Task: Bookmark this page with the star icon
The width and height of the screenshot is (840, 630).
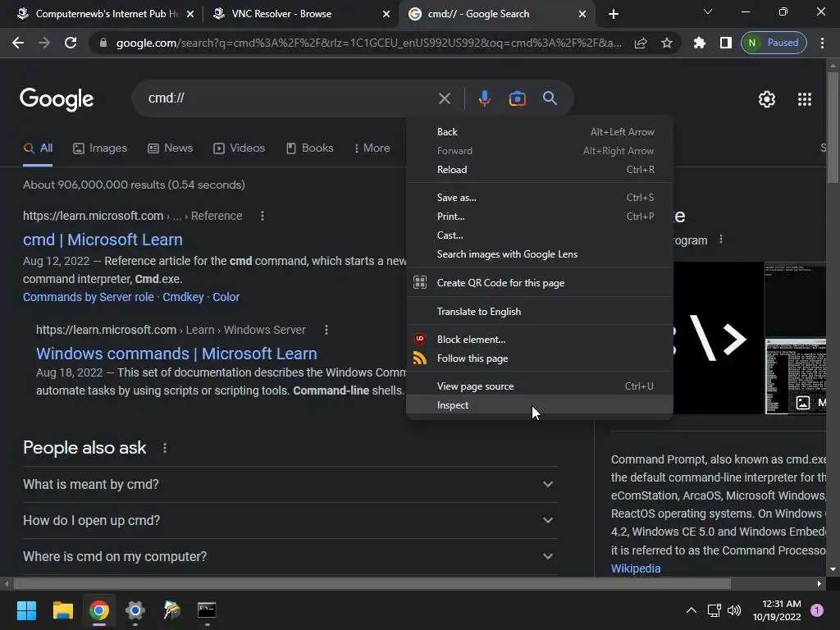Action: 666,43
